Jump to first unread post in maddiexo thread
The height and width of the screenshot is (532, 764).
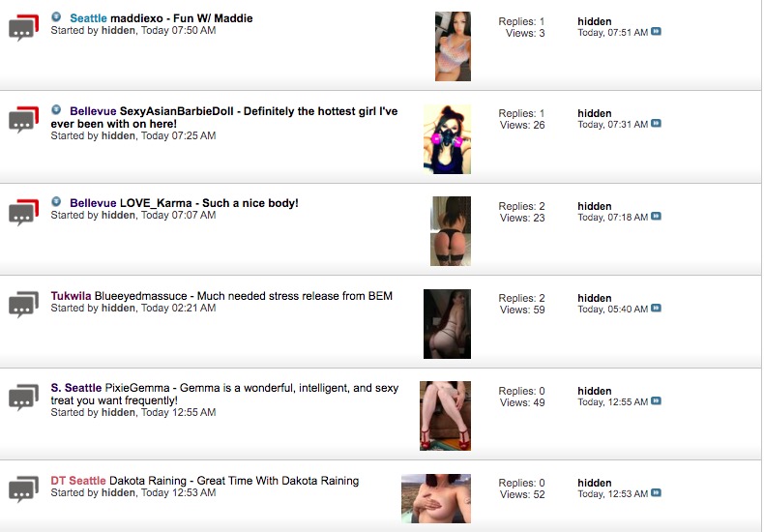[56, 16]
